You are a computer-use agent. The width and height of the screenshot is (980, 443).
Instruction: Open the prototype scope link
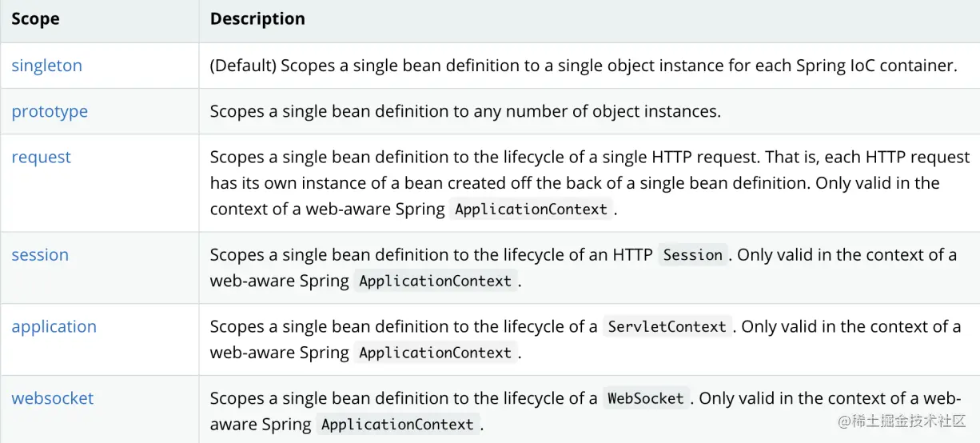pyautogui.click(x=50, y=111)
